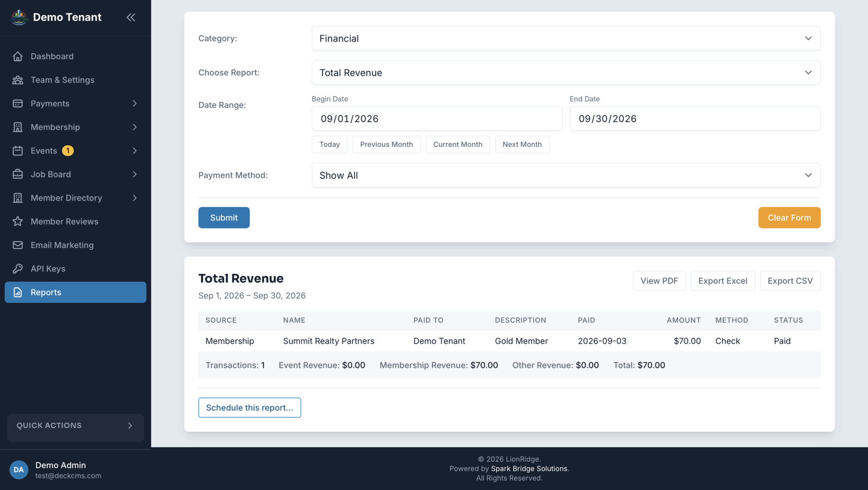Image resolution: width=868 pixels, height=490 pixels.
Task: Click the Email Marketing envelope icon
Action: [18, 245]
